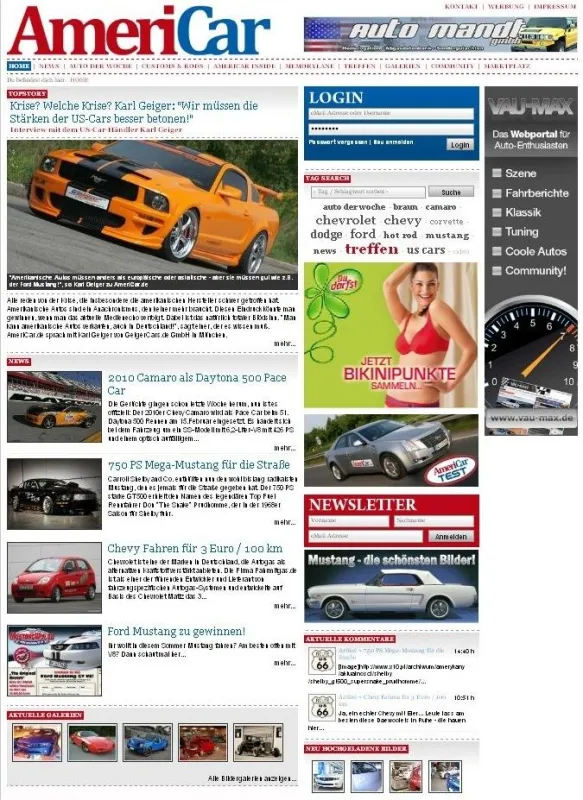Select the camaro tag
583x800 pixels.
point(441,207)
